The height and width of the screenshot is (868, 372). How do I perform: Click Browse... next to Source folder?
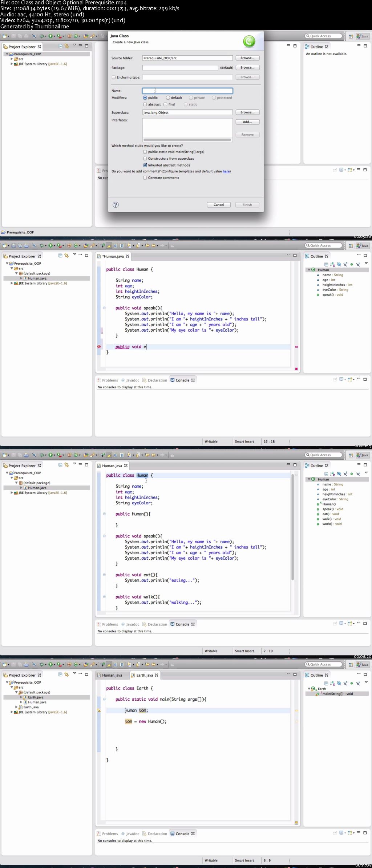pos(247,58)
